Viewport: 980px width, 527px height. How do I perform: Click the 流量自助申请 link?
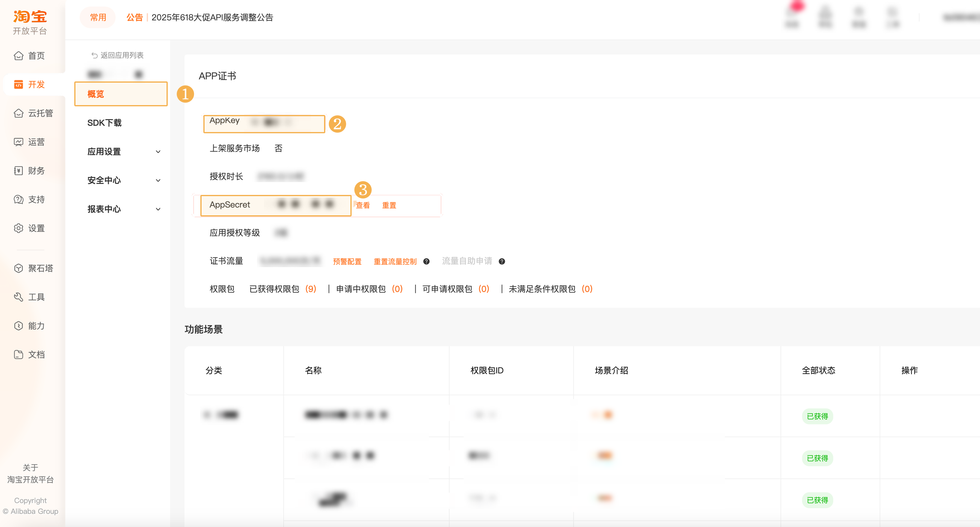[467, 261]
